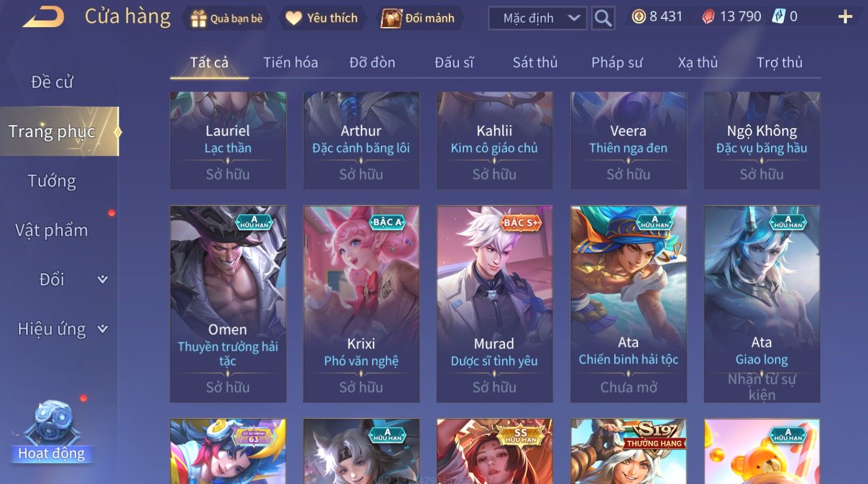Switch to the Tiến hóa tab
Screen dimensions: 868x484
(290, 62)
